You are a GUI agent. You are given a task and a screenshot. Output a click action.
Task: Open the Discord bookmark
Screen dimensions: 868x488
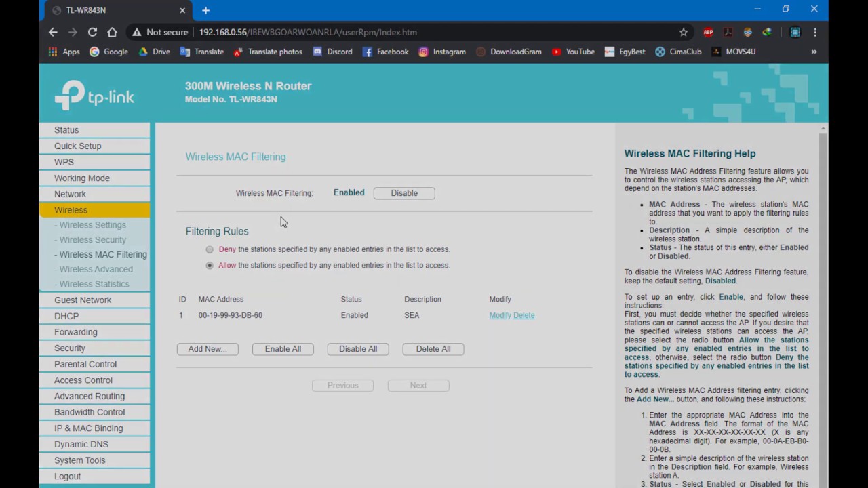tap(332, 52)
